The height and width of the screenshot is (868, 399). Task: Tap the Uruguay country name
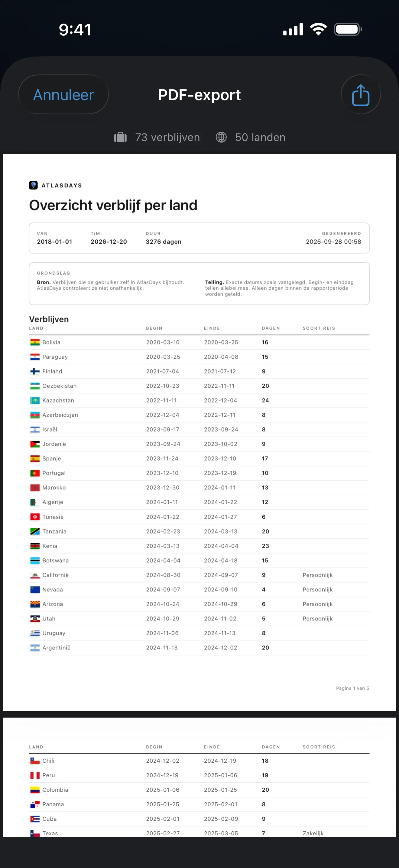point(54,633)
